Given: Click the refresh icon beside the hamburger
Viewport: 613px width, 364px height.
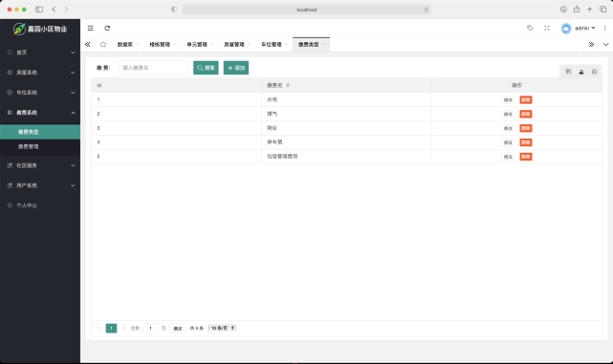Looking at the screenshot, I should (107, 28).
